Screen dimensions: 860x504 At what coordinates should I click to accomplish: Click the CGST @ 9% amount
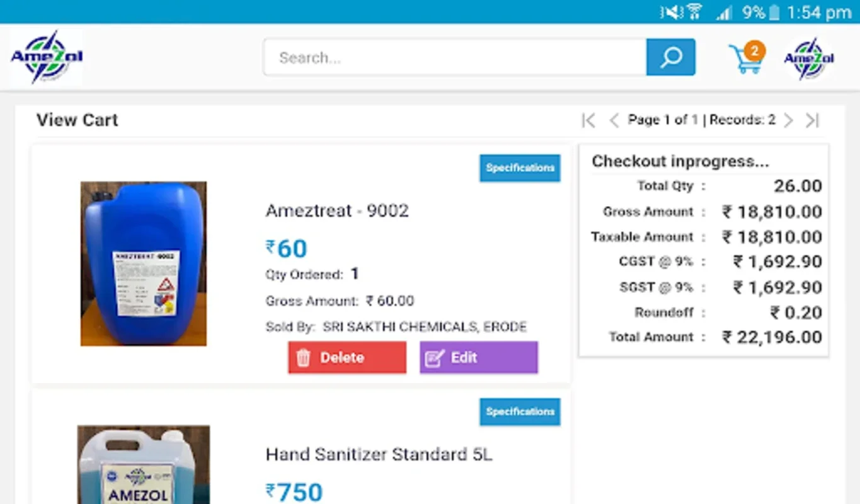[777, 262]
